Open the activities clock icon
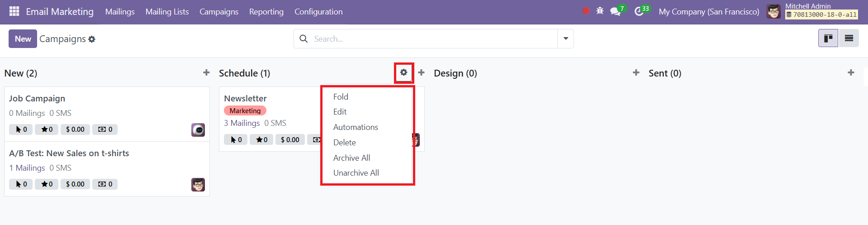 639,11
